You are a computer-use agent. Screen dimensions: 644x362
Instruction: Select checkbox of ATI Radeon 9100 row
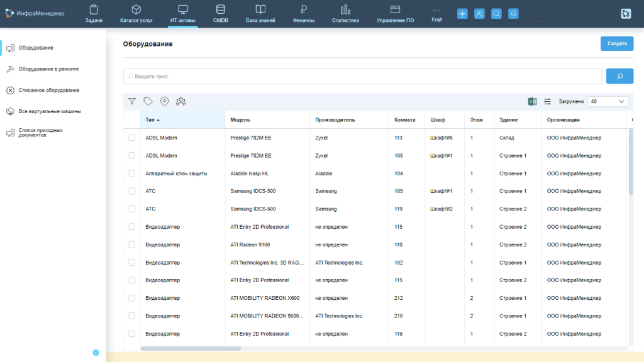tap(132, 244)
